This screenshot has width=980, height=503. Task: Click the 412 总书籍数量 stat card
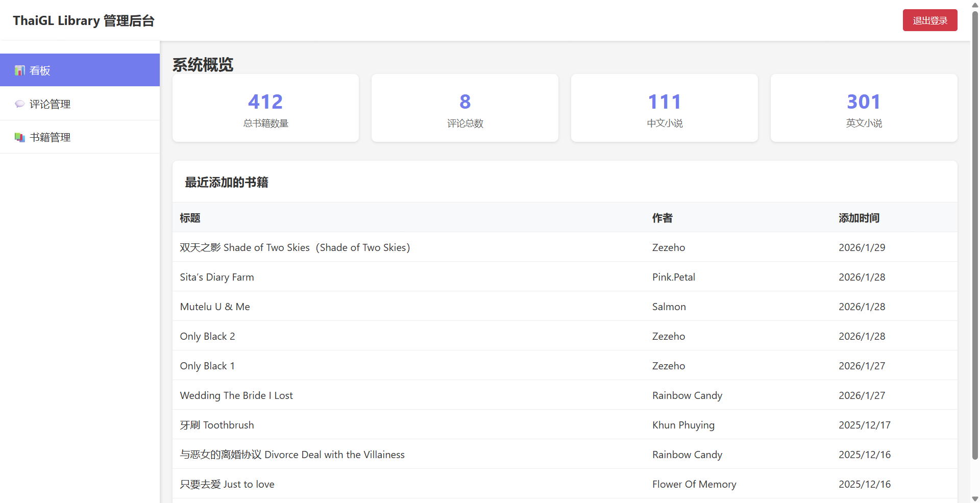[x=265, y=108]
